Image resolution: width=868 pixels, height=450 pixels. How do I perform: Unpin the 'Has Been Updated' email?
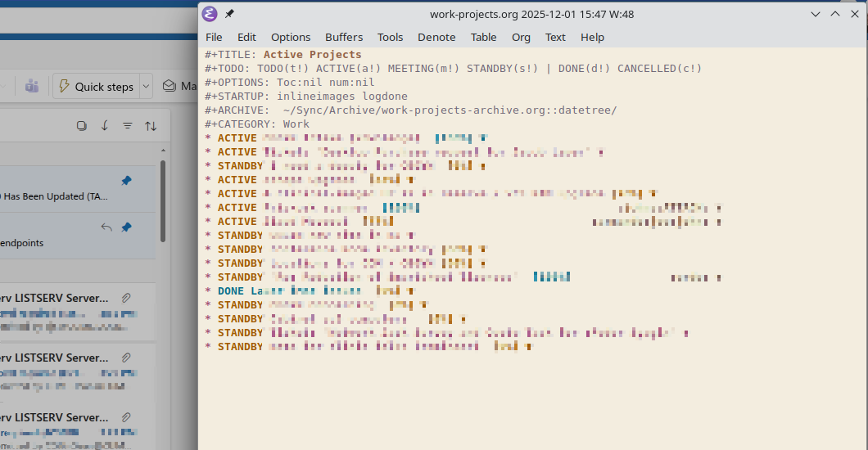pos(126,181)
